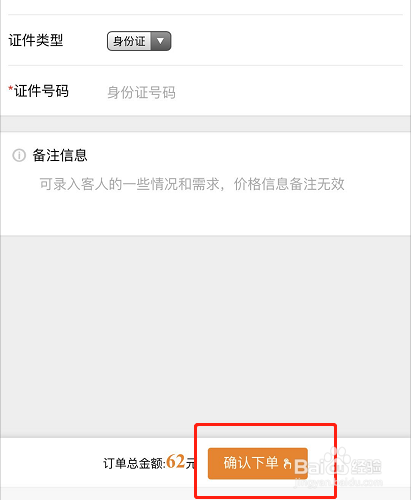Screen dimensions: 411x500
Task: Click the hand pointer icon on 确认下单
Action: [287, 463]
